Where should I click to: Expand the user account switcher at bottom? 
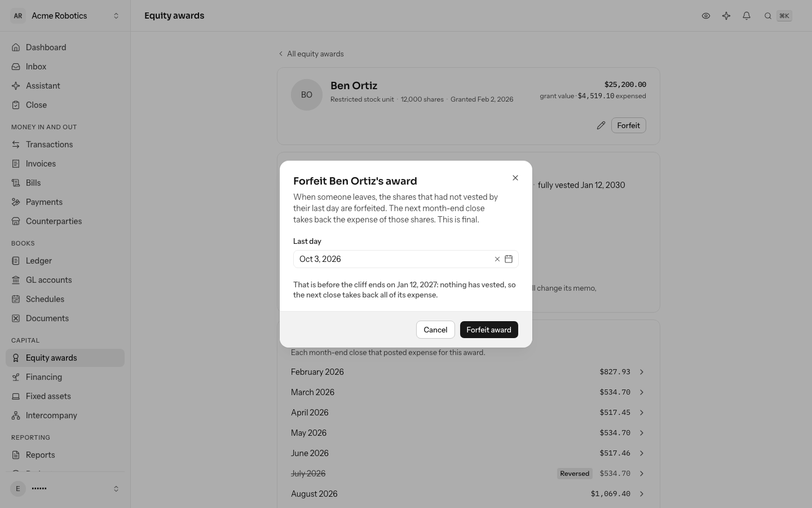[x=65, y=489]
